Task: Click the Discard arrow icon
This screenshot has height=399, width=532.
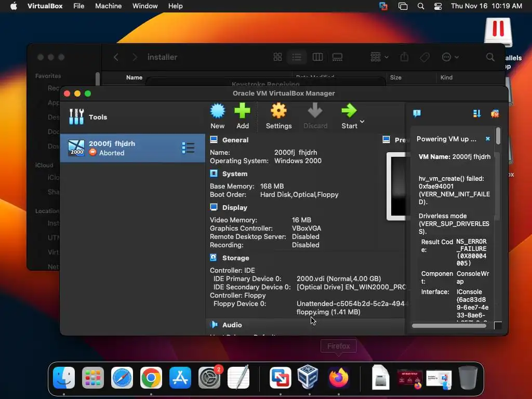Action: pos(315,111)
